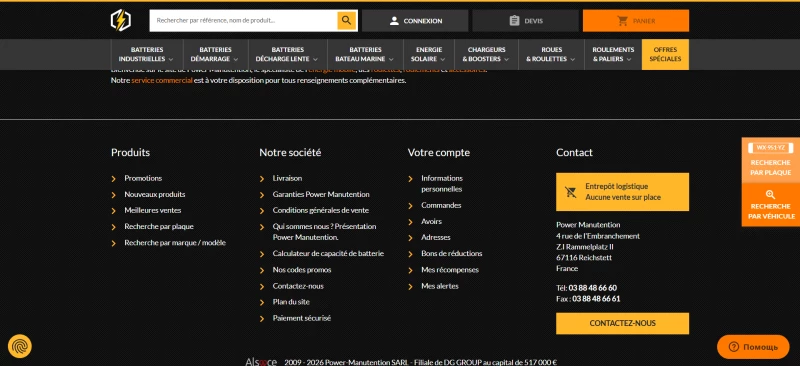Open the DEVIS quote button
This screenshot has width=800, height=366.
click(x=526, y=21)
